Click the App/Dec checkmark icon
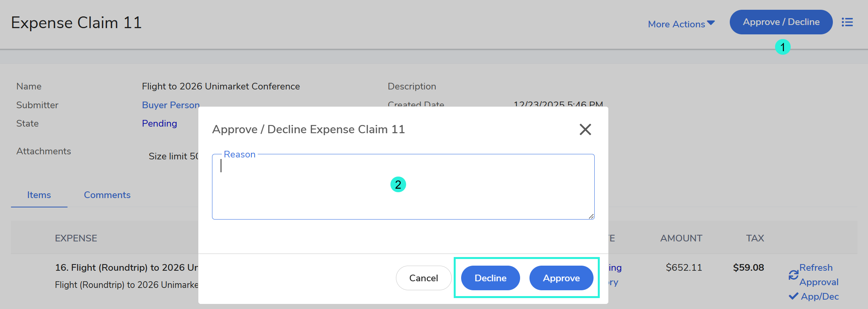The image size is (868, 309). coord(793,296)
